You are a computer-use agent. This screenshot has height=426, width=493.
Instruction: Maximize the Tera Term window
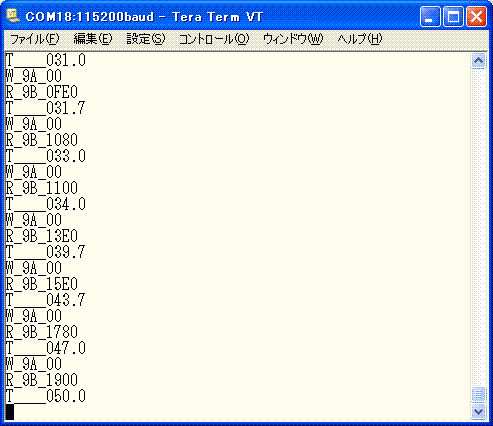point(453,17)
